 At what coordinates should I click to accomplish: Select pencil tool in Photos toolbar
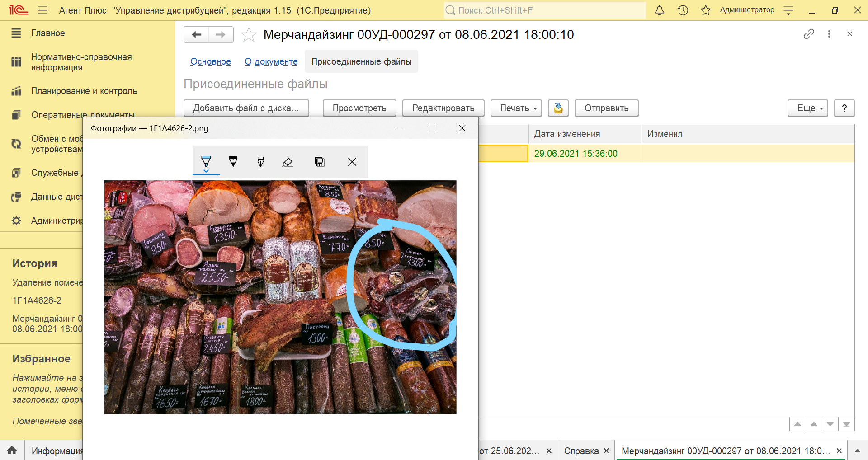coord(233,161)
